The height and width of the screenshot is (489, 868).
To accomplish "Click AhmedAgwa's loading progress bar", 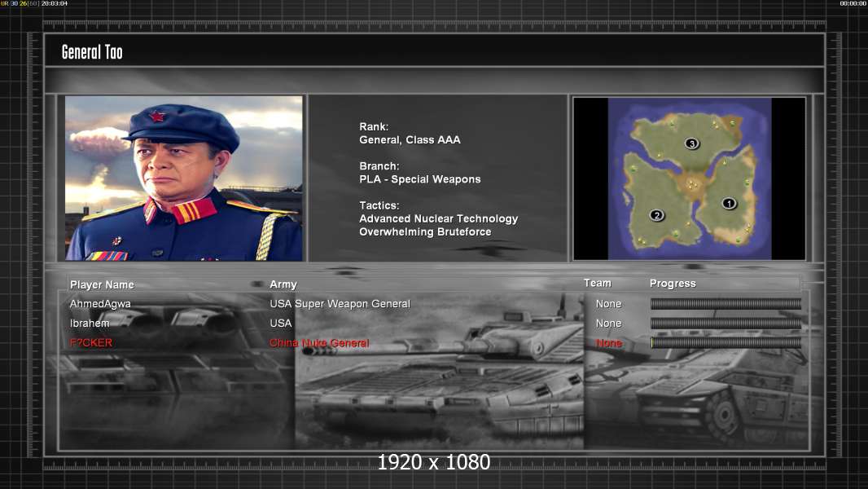I will point(726,303).
